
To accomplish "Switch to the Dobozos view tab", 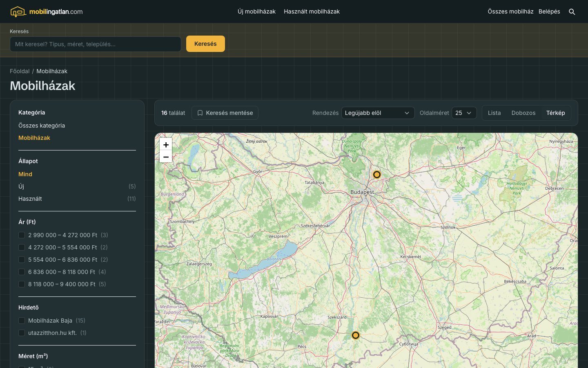I will [x=523, y=113].
